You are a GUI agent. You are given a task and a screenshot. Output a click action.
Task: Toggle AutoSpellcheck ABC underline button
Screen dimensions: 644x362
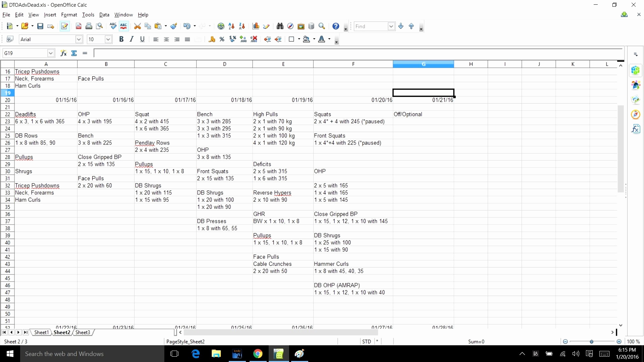click(x=124, y=26)
